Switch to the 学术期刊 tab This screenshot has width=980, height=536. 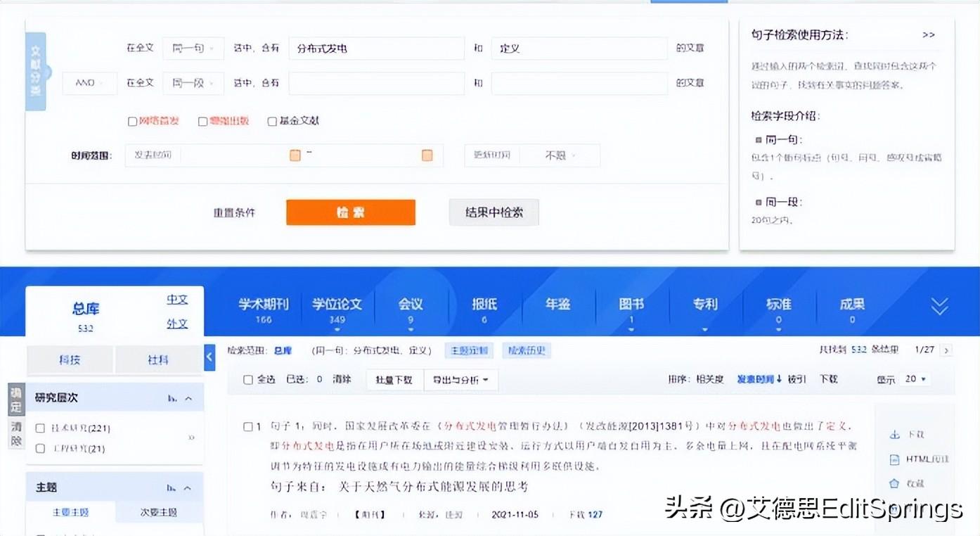[x=264, y=310]
